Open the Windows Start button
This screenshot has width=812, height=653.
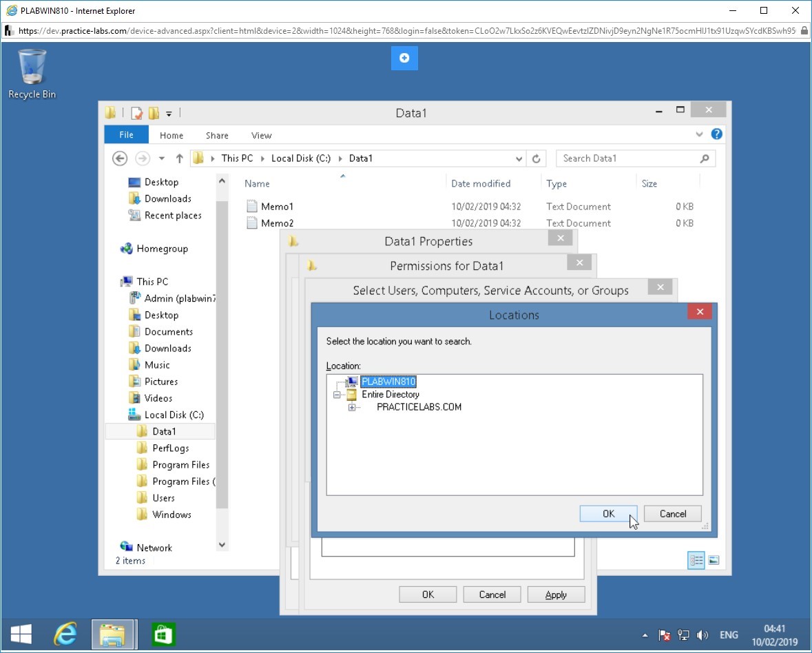(x=21, y=634)
